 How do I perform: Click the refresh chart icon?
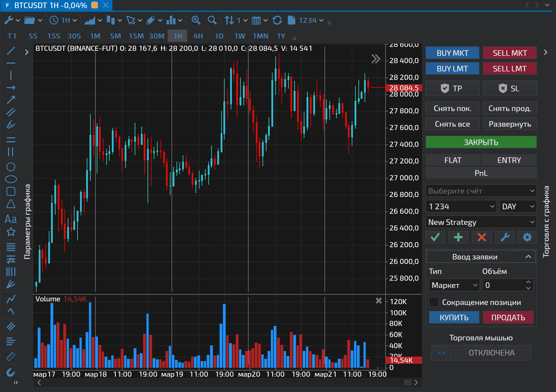pyautogui.click(x=277, y=20)
